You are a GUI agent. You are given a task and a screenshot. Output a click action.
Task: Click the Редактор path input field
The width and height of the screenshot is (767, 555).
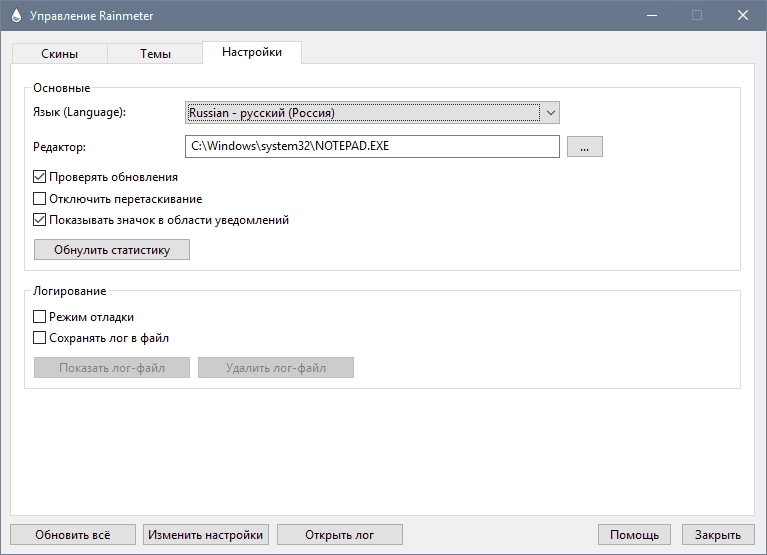(372, 146)
